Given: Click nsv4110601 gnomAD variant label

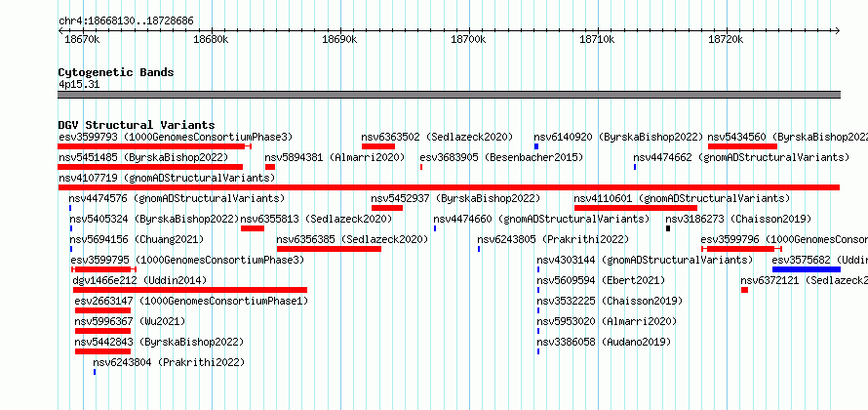Looking at the screenshot, I should 682,198.
